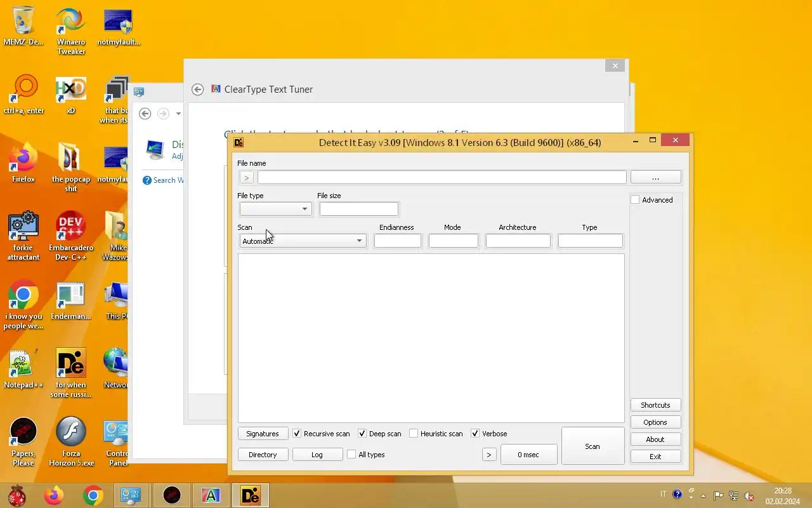812x508 pixels.
Task: Open 'for when some russi...' DIE shortcut
Action: click(x=71, y=373)
